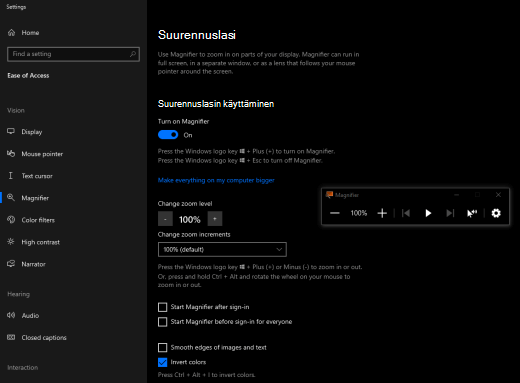Increase zoom level with plus button in Settings
The image size is (520, 383).
(x=215, y=219)
